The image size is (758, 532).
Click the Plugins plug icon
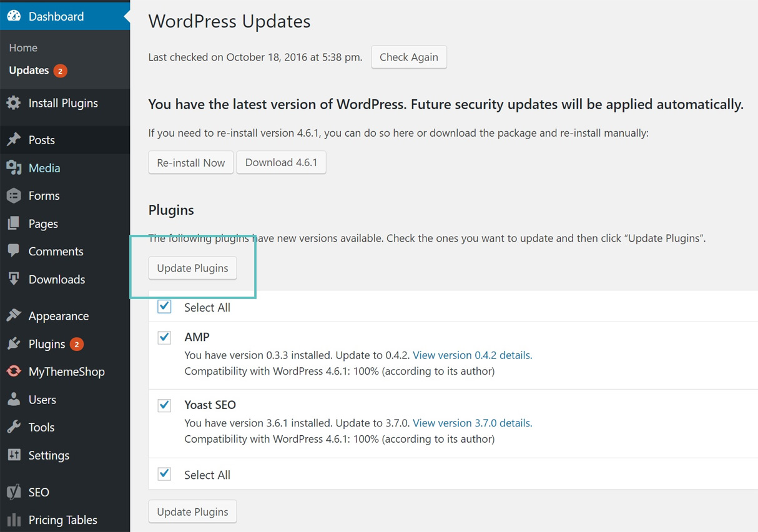pyautogui.click(x=14, y=344)
